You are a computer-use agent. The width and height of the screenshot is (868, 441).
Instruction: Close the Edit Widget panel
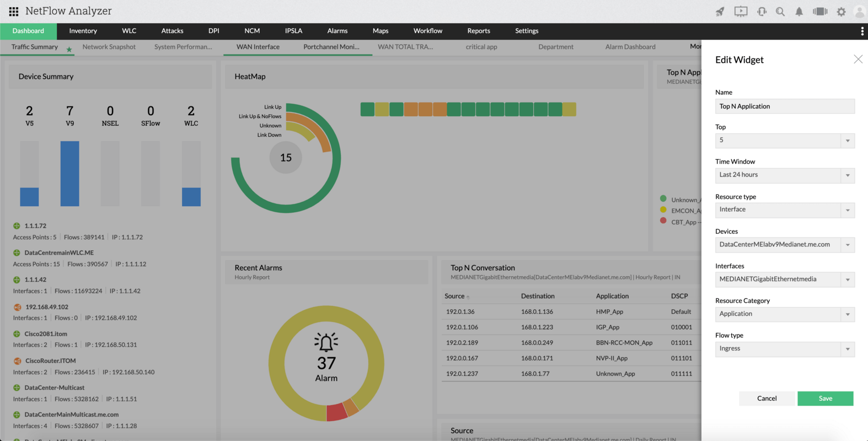click(x=858, y=59)
